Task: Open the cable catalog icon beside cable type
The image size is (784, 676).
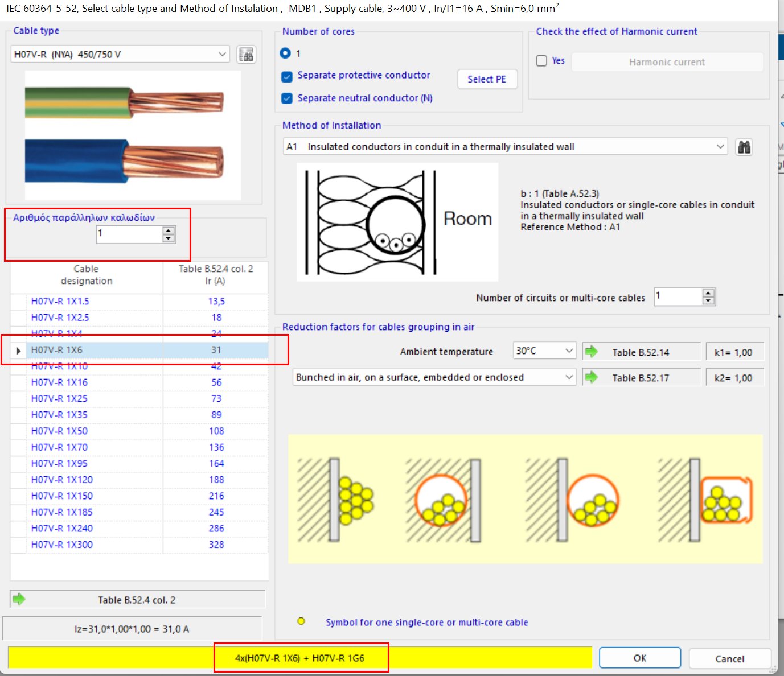Action: point(247,53)
